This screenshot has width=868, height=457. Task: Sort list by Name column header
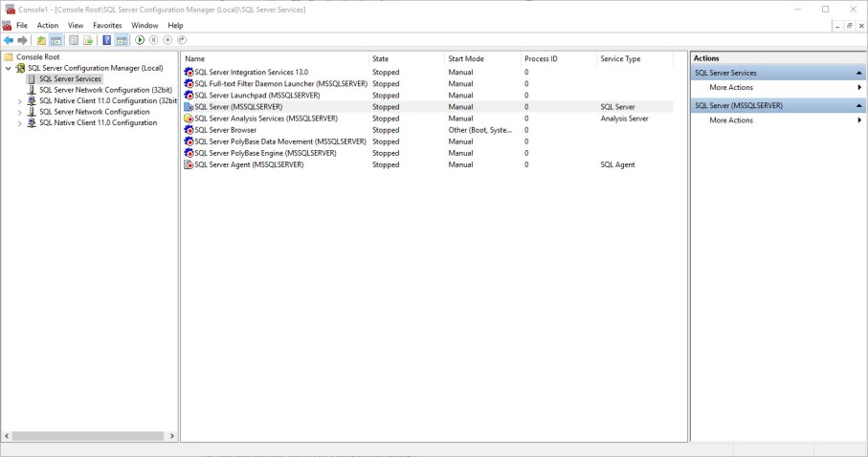click(275, 58)
